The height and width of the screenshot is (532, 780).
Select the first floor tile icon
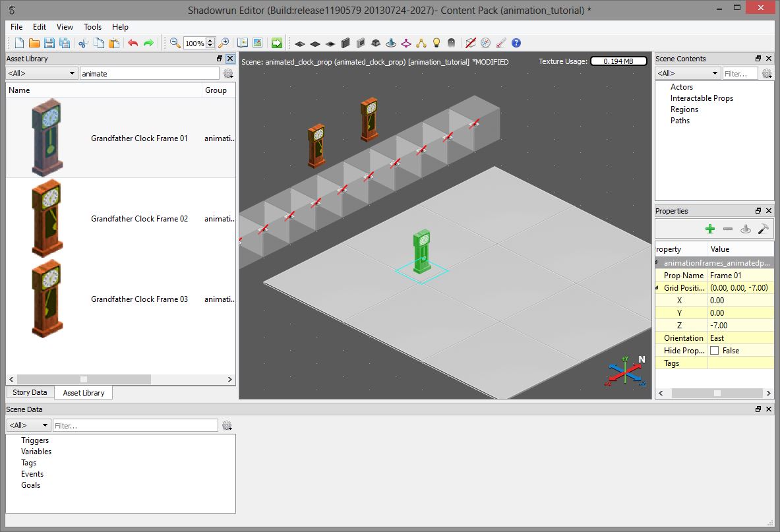coord(300,44)
